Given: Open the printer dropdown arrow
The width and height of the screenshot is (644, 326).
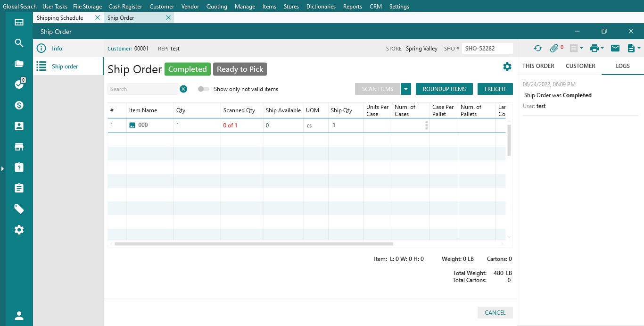Looking at the screenshot, I should pyautogui.click(x=603, y=48).
